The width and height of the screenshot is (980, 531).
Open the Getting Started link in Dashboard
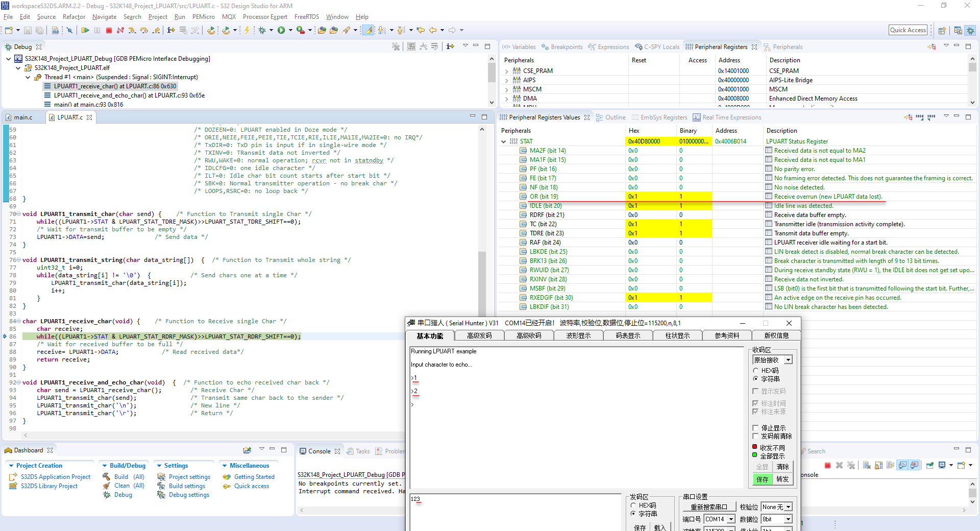pos(254,477)
